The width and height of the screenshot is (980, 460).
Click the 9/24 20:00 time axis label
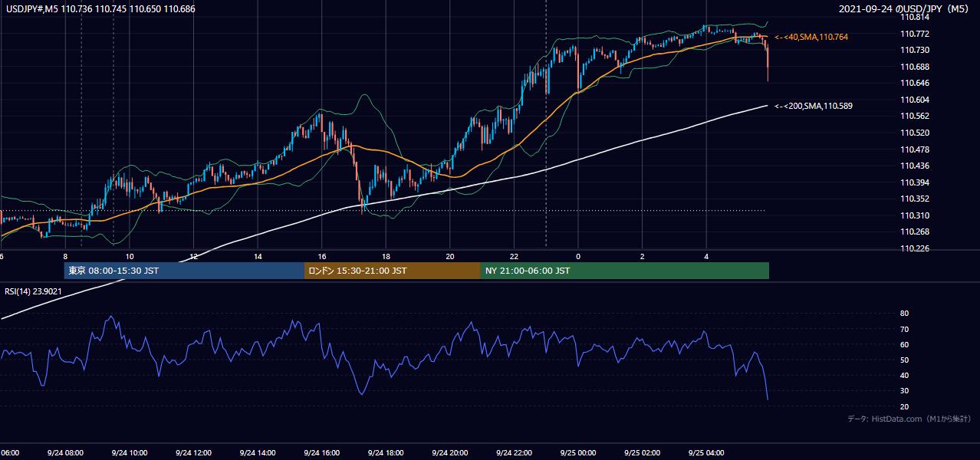click(450, 453)
